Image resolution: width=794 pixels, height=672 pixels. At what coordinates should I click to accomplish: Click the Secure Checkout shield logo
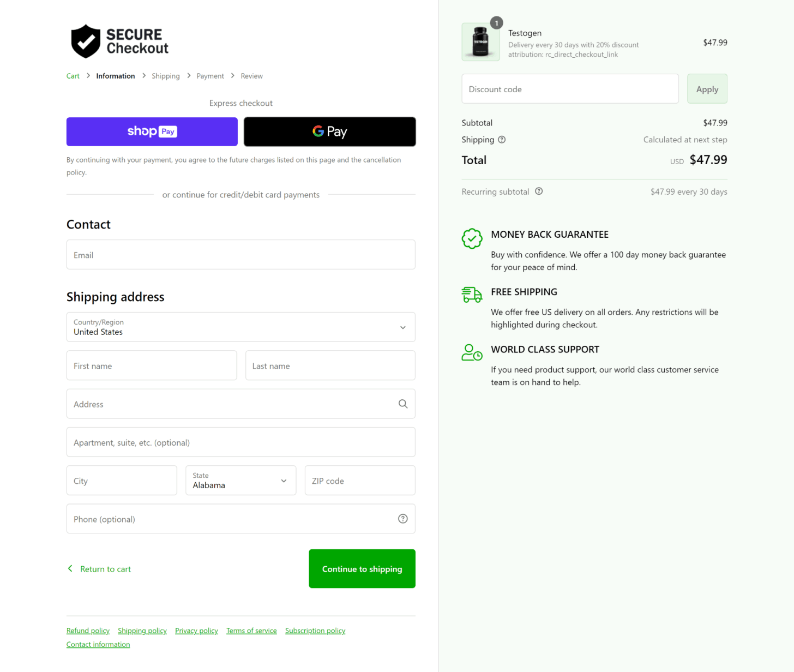(86, 41)
